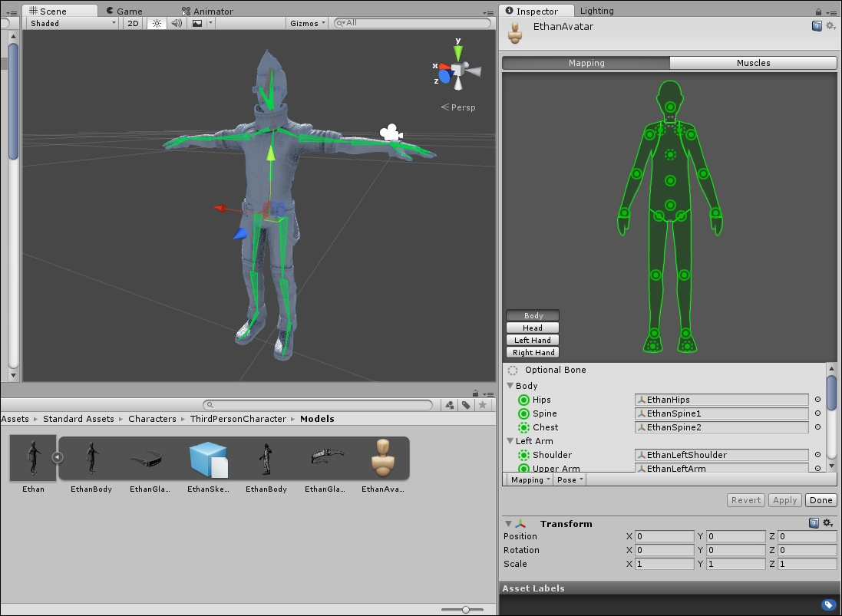Open the Lighting tab in the Inspector
The image size is (842, 616).
coord(597,11)
